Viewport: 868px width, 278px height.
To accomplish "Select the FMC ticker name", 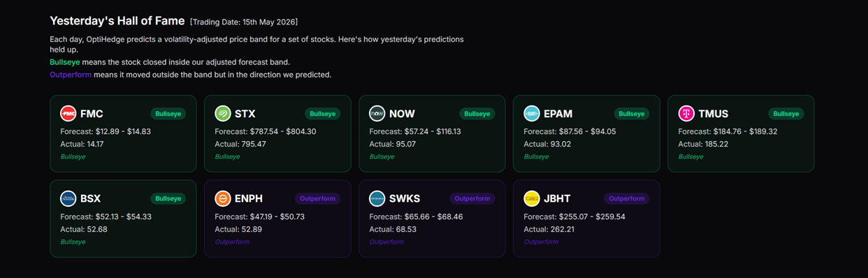I will click(x=92, y=113).
